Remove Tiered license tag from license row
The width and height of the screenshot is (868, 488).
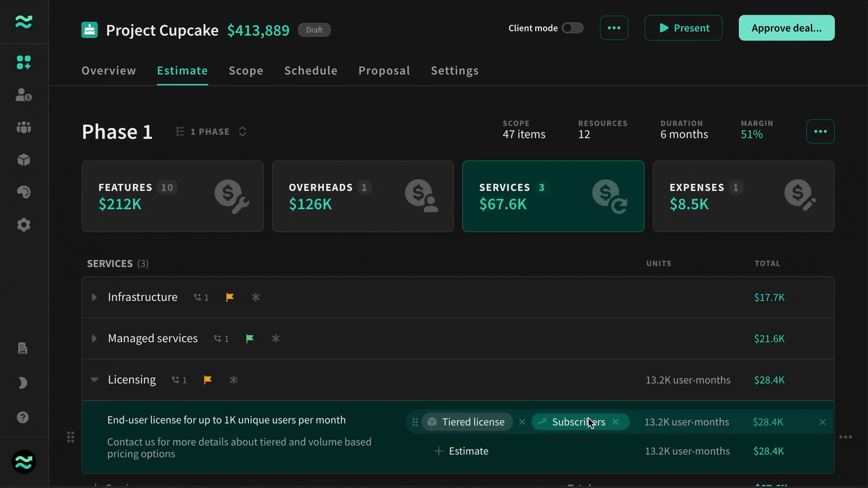click(523, 422)
